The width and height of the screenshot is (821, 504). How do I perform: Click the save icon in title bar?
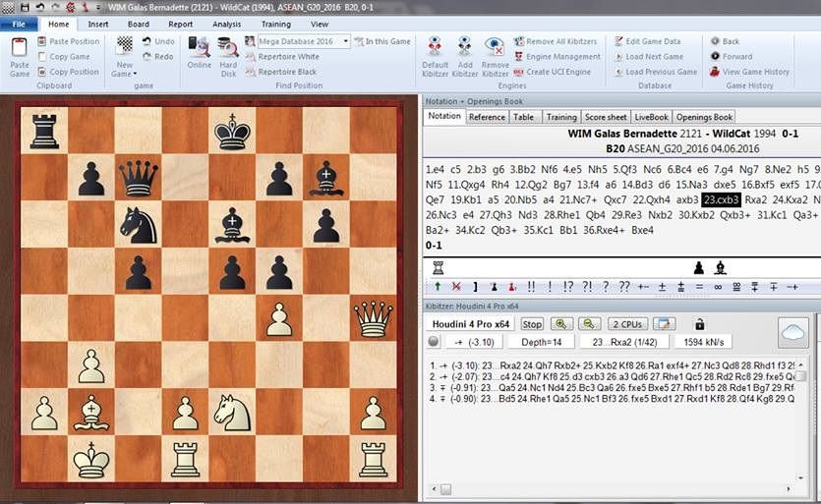25,7
